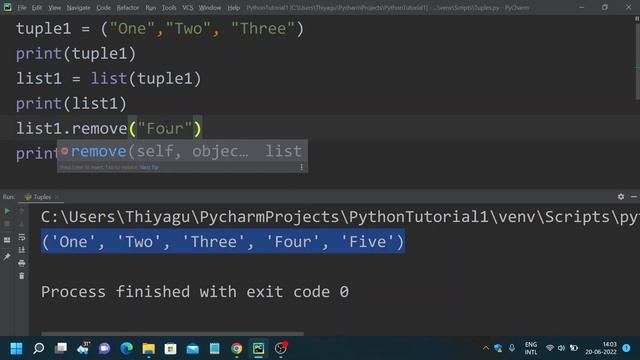Select the remove(self, object) completion suggestion

tap(182, 151)
